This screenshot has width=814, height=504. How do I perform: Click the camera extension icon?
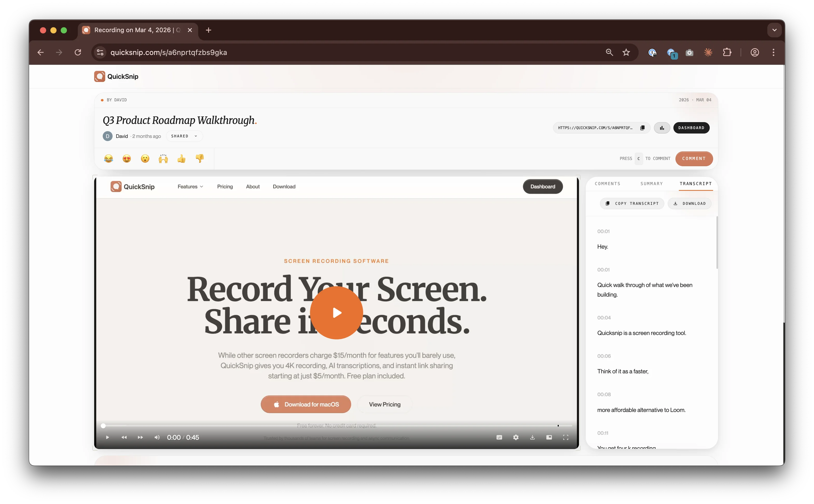point(689,52)
